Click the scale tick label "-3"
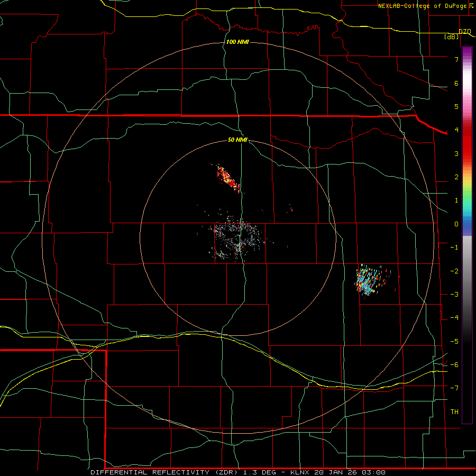The image size is (476, 476). (454, 294)
